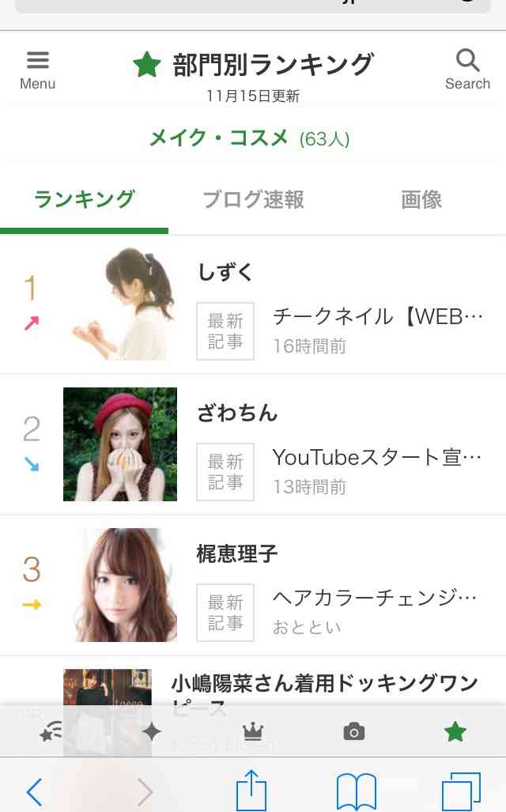Screen dimensions: 506x812
Task: Open the Menu hamburger icon
Action: [x=37, y=69]
